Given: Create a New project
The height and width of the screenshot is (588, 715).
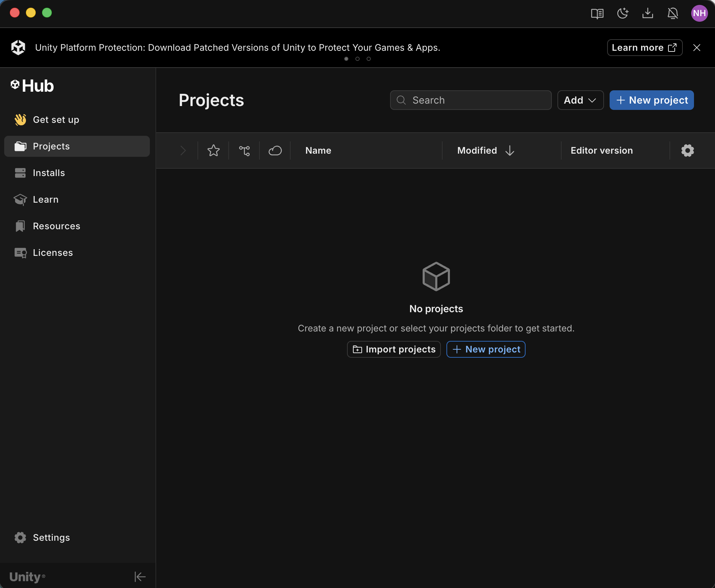Looking at the screenshot, I should coord(651,100).
